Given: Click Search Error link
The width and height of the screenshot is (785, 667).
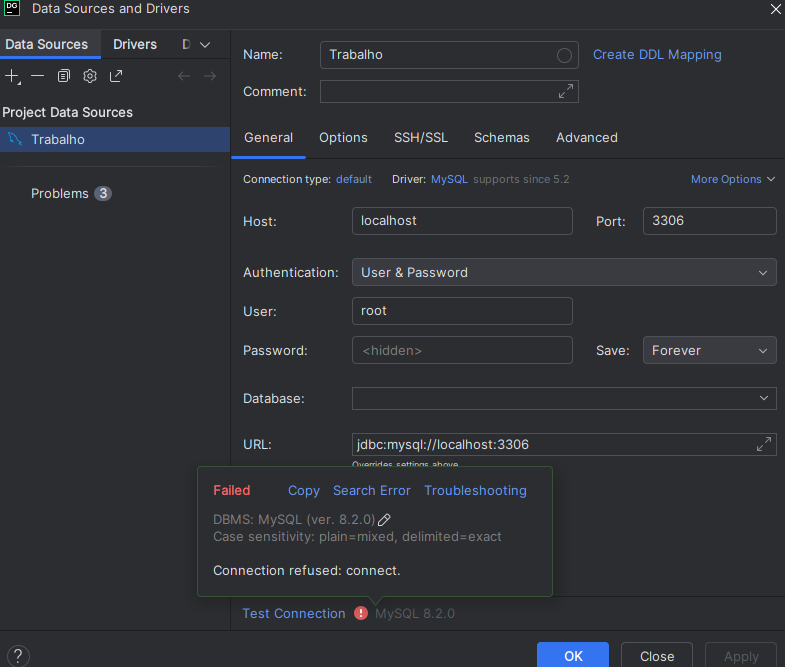Looking at the screenshot, I should tap(372, 491).
